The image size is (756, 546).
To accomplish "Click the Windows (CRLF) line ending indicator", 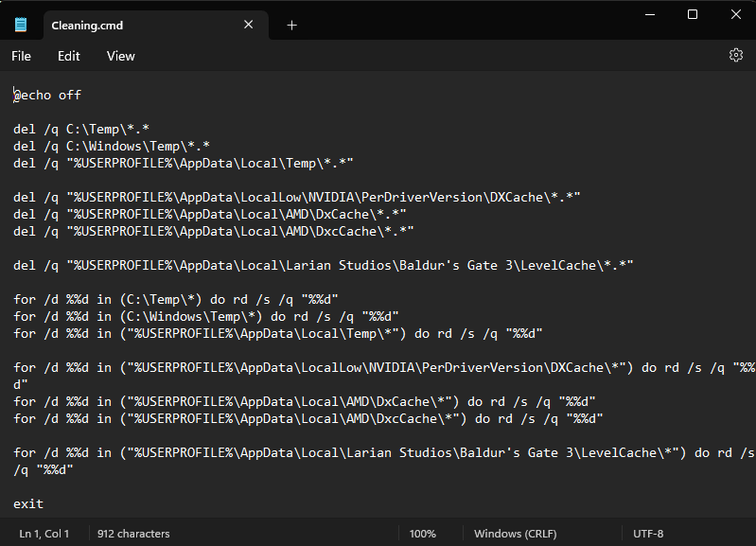I will tap(517, 534).
